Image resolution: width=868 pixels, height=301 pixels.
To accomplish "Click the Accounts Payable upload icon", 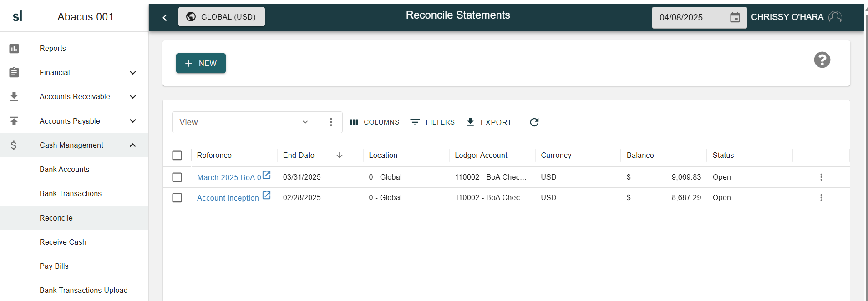I will click(14, 121).
